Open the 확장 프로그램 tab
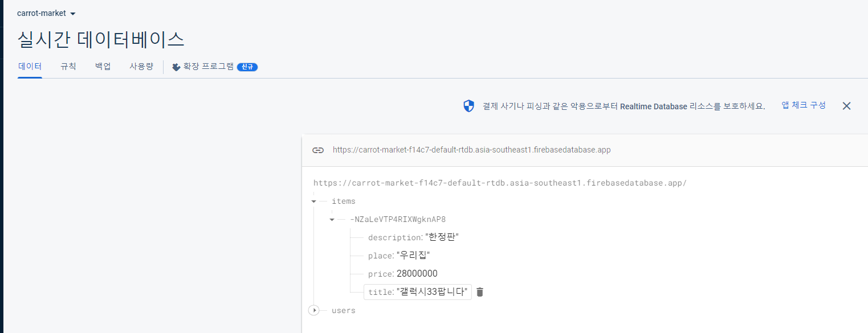The width and height of the screenshot is (868, 333). [x=215, y=67]
